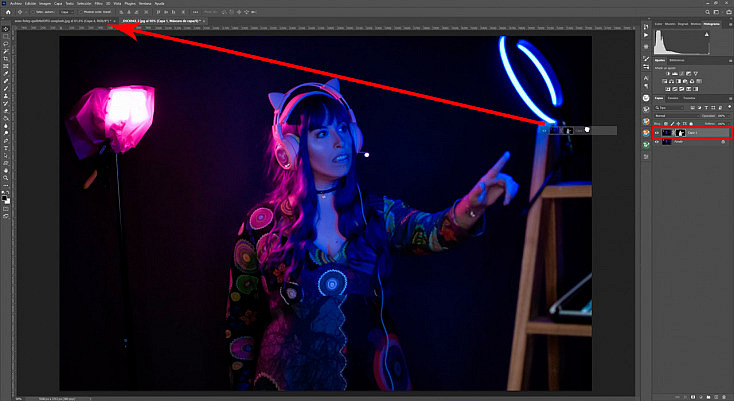Viewport: 734px width, 401px height.
Task: Select the Zoom tool
Action: point(6,178)
